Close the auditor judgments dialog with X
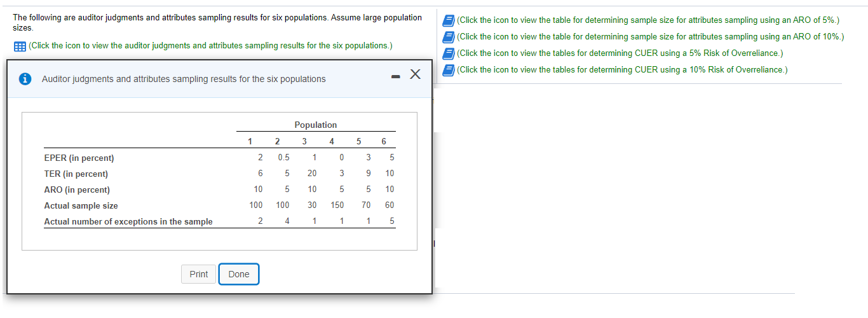Viewport: 868px width, 318px height. coord(415,74)
